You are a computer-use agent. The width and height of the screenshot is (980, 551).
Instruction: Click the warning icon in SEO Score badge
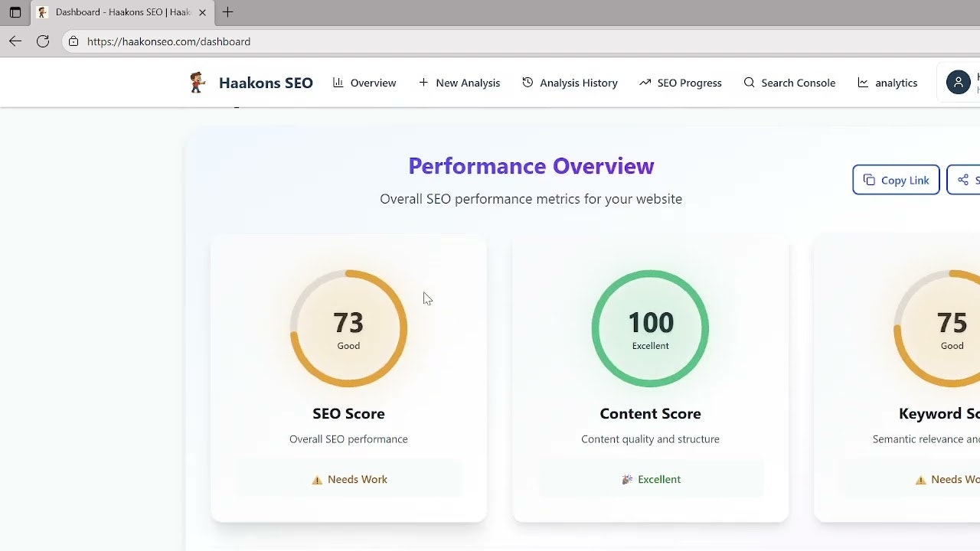point(317,480)
